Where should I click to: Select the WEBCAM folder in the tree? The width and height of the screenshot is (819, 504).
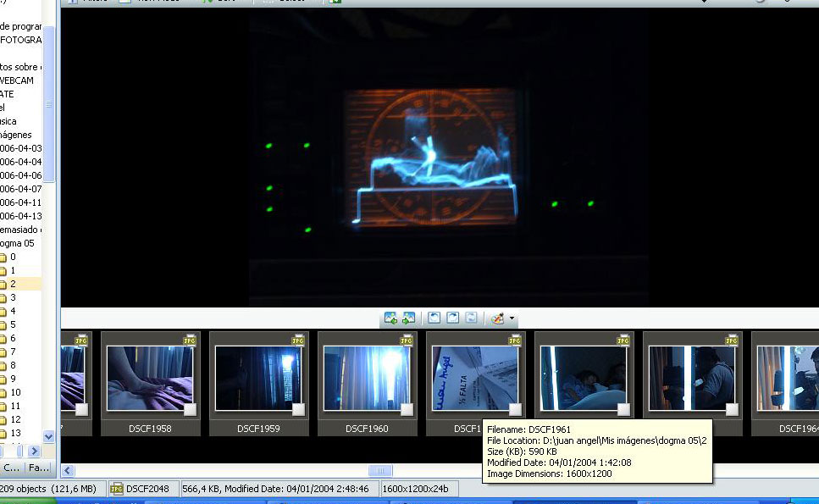17,80
